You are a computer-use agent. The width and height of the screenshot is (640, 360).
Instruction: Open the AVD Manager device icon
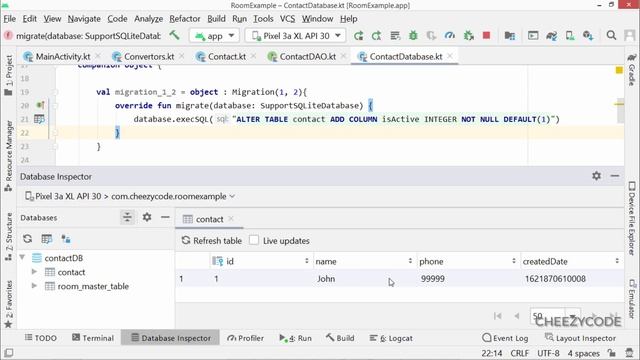tap(570, 36)
